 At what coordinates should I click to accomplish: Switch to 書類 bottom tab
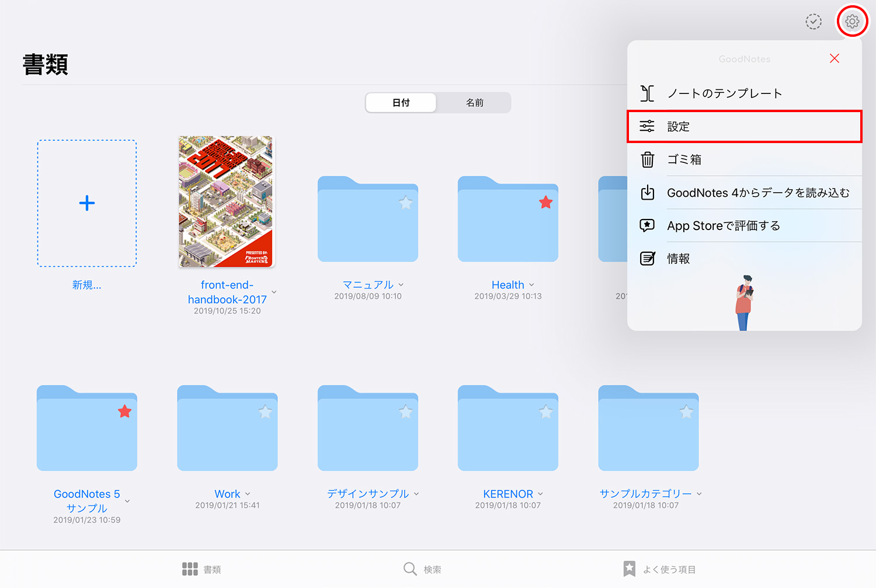(201, 569)
